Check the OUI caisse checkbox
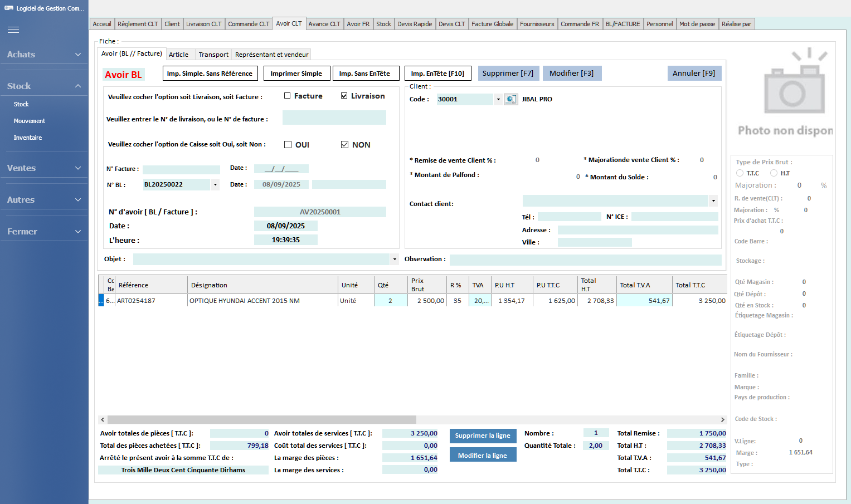 [x=288, y=145]
